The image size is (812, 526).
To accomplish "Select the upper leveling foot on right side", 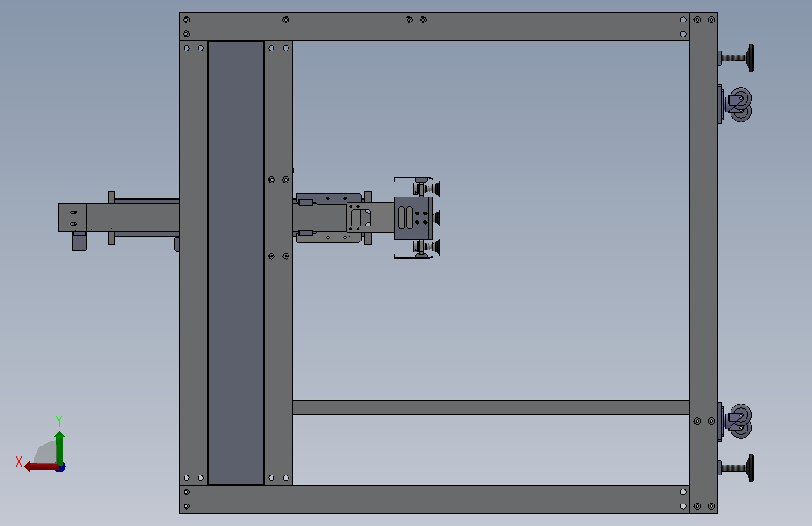I will [736, 57].
